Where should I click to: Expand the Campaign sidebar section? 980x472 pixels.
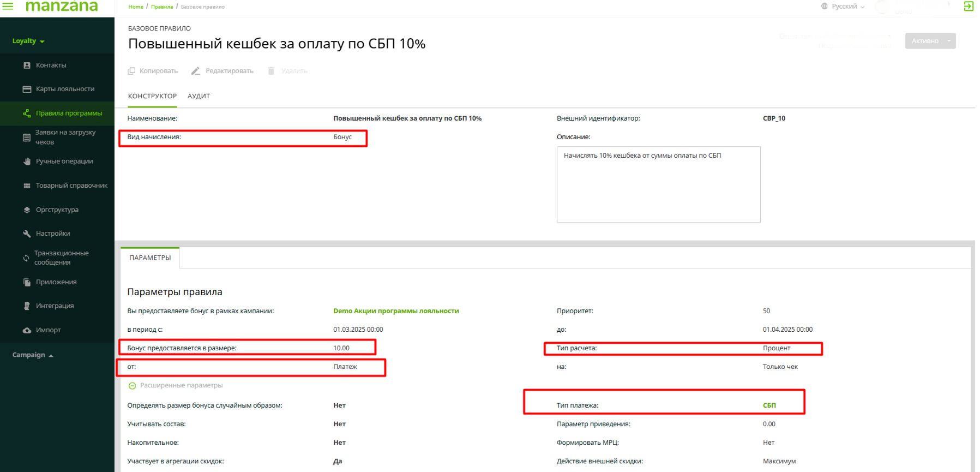33,355
